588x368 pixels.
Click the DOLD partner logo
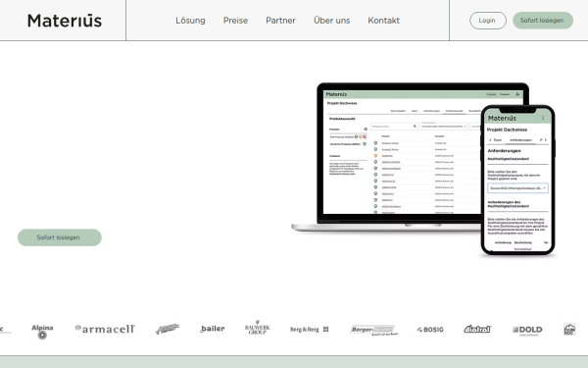[x=527, y=330]
